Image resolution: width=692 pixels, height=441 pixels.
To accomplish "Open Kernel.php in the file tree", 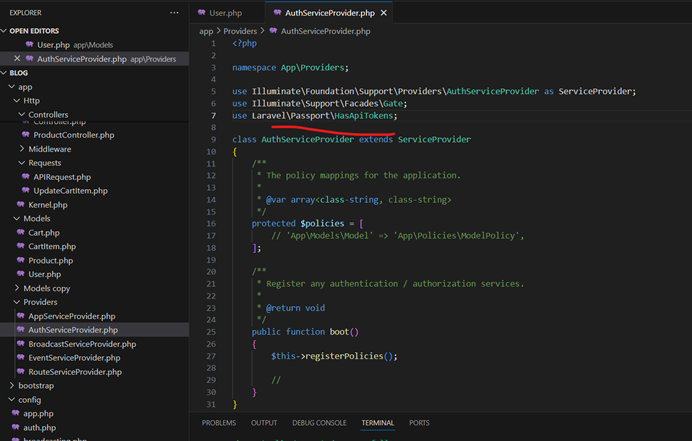I will pyautogui.click(x=48, y=204).
